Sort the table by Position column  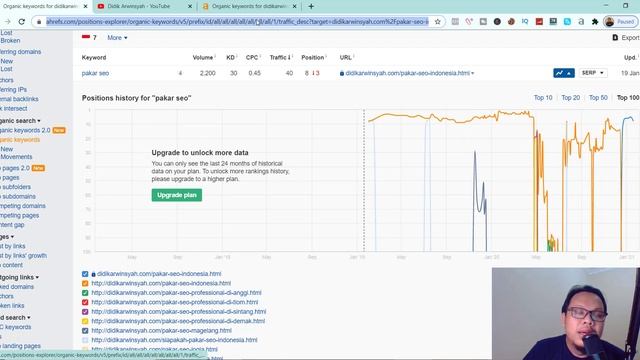click(314, 58)
